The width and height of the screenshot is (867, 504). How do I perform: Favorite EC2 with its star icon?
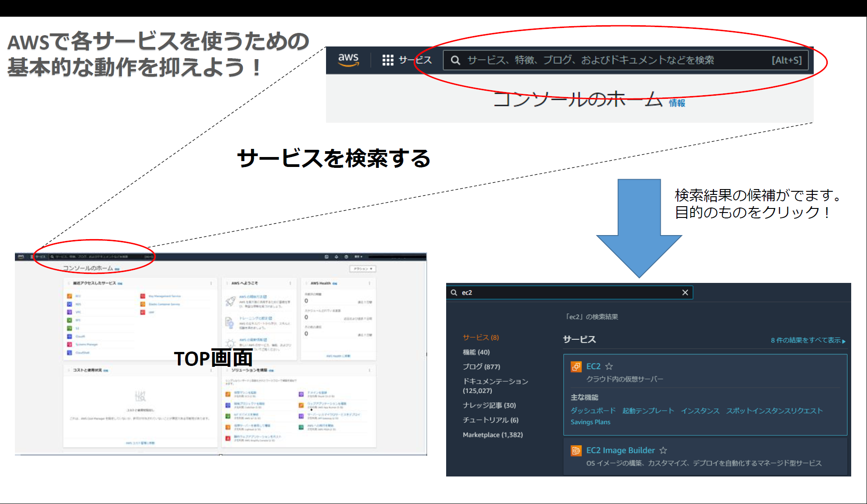tap(609, 366)
